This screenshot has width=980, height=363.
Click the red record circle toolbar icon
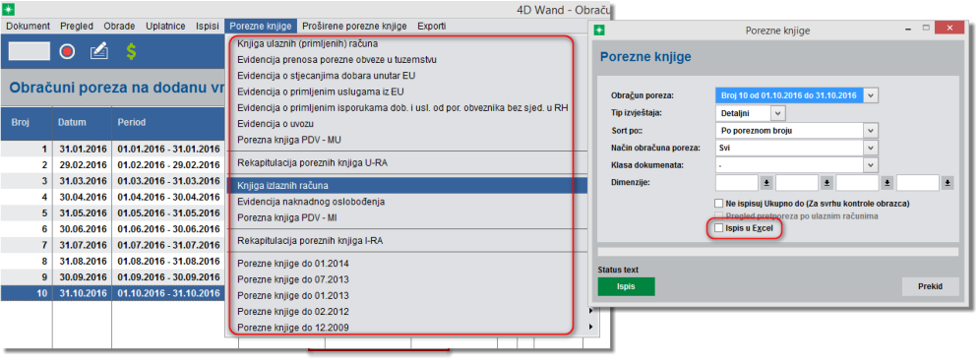click(68, 52)
